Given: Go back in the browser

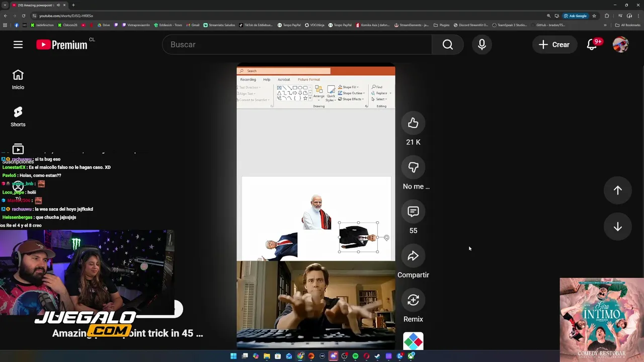Looking at the screenshot, I should [6, 16].
